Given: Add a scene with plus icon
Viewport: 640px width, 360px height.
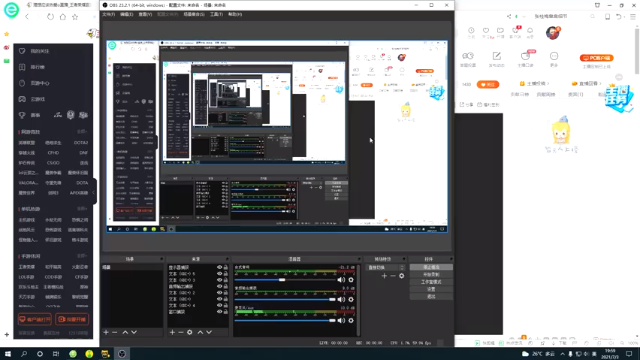Looking at the screenshot, I should click(x=106, y=332).
